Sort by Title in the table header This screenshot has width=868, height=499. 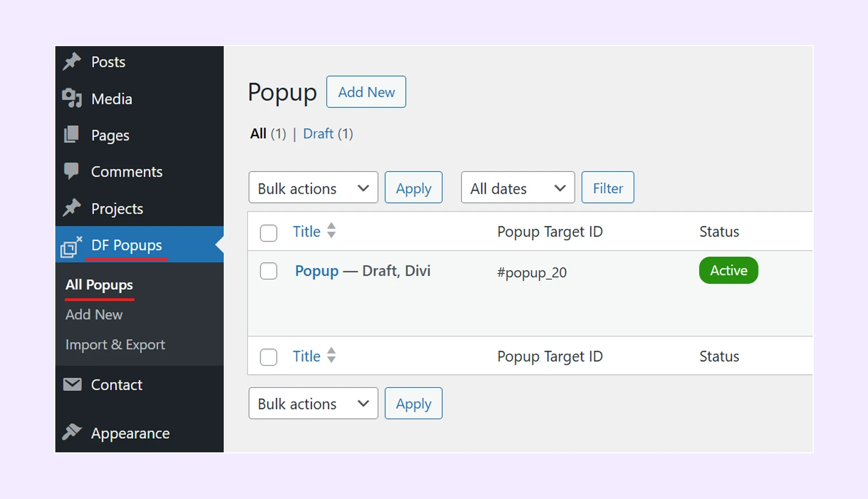307,232
